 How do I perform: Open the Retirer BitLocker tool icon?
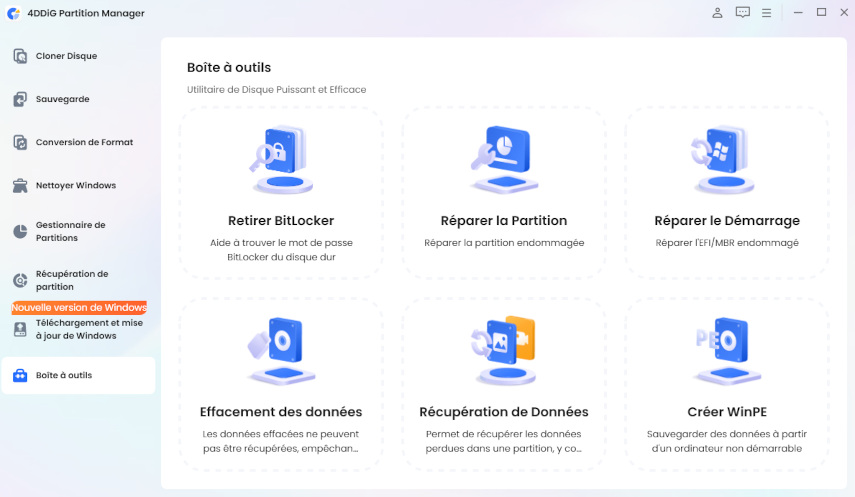(x=281, y=160)
